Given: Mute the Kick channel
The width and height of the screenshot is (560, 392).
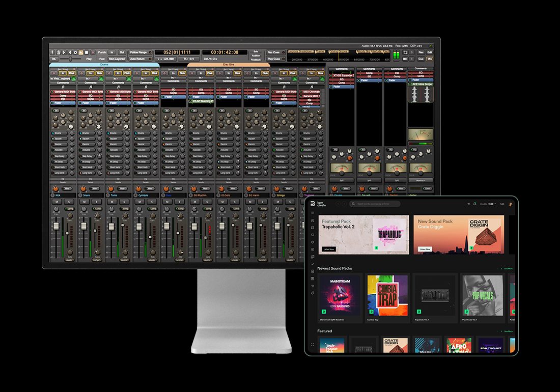Looking at the screenshot, I should (x=58, y=202).
